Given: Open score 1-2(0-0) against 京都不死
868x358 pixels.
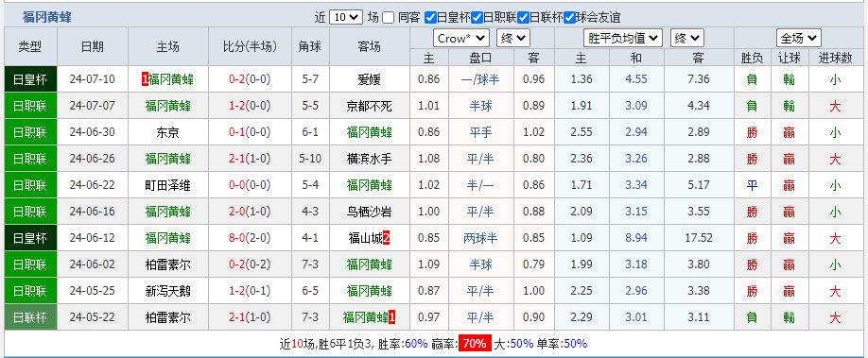Looking at the screenshot, I should (250, 106).
